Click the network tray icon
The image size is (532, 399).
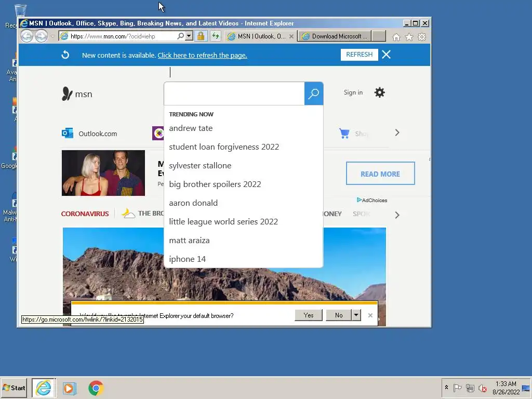pos(470,388)
